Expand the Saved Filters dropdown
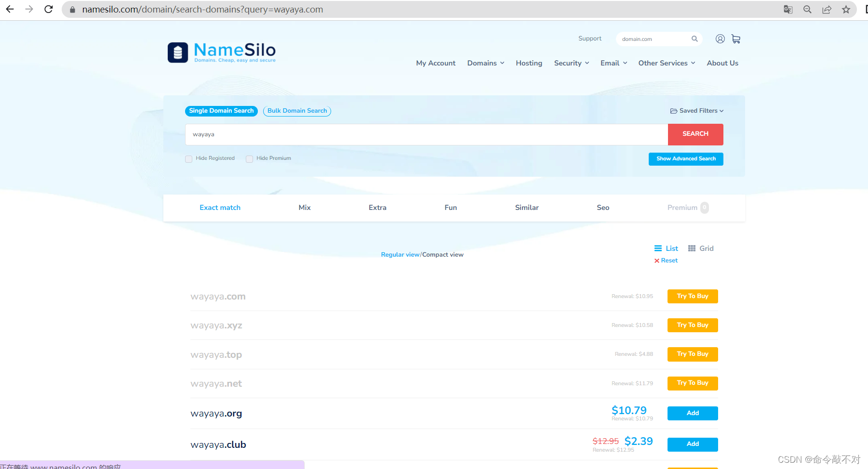Viewport: 868px width, 469px height. click(697, 111)
